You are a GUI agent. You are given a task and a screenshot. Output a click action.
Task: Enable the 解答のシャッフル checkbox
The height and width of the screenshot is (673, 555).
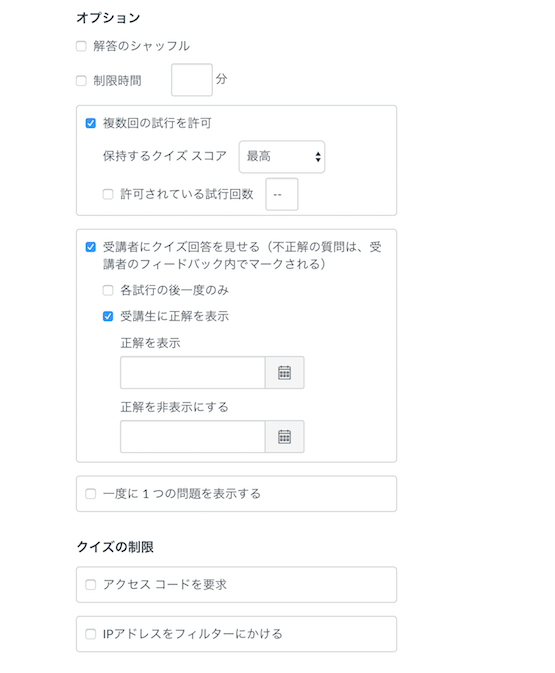(81, 46)
